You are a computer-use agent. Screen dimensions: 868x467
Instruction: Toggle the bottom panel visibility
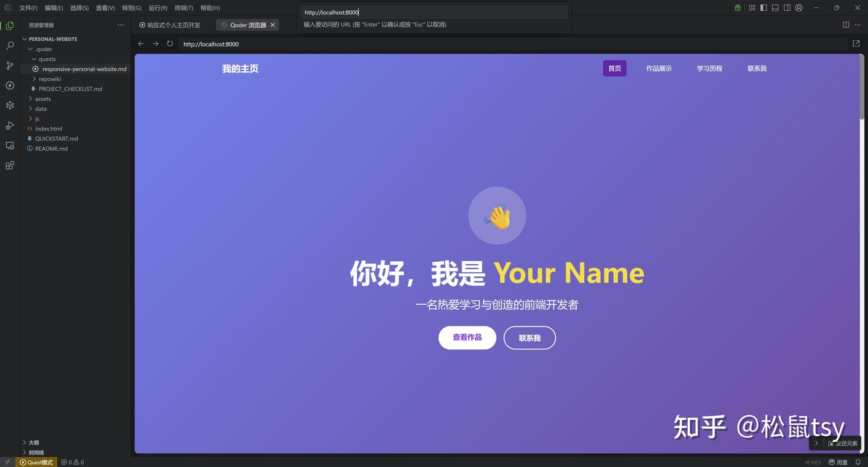(x=775, y=7)
